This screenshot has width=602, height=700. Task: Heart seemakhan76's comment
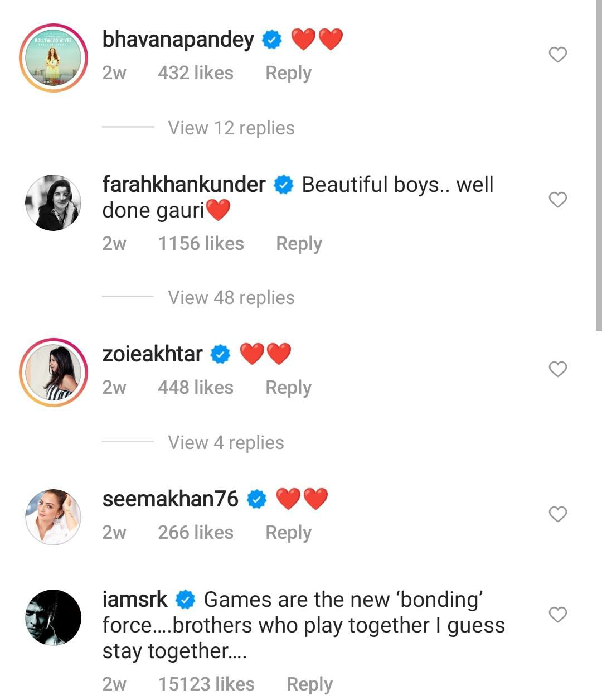coord(557,514)
